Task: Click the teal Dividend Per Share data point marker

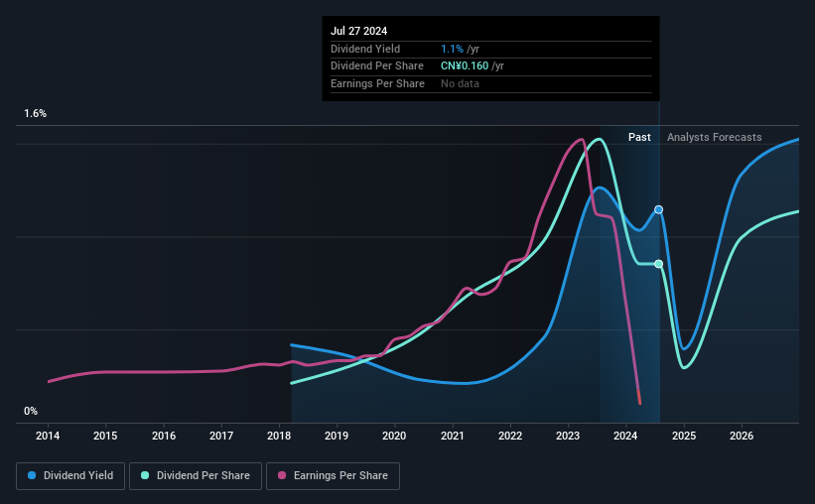Action: (x=658, y=264)
